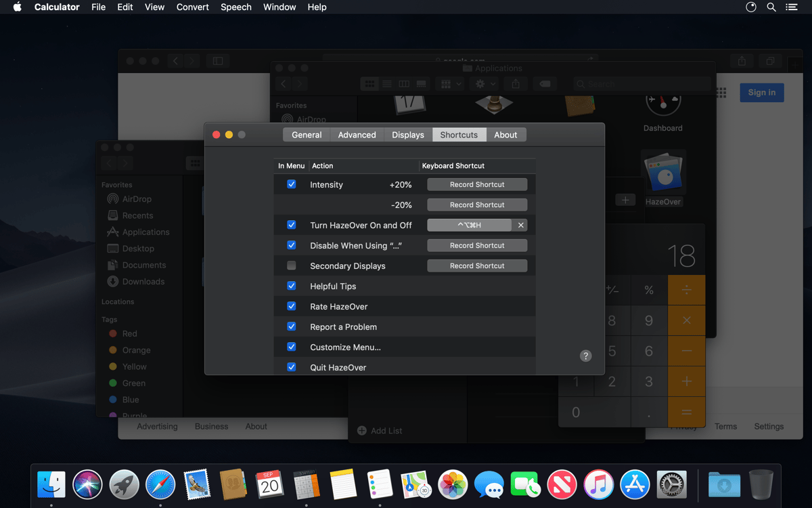Open HazeOver from the Applications window

coord(663,171)
